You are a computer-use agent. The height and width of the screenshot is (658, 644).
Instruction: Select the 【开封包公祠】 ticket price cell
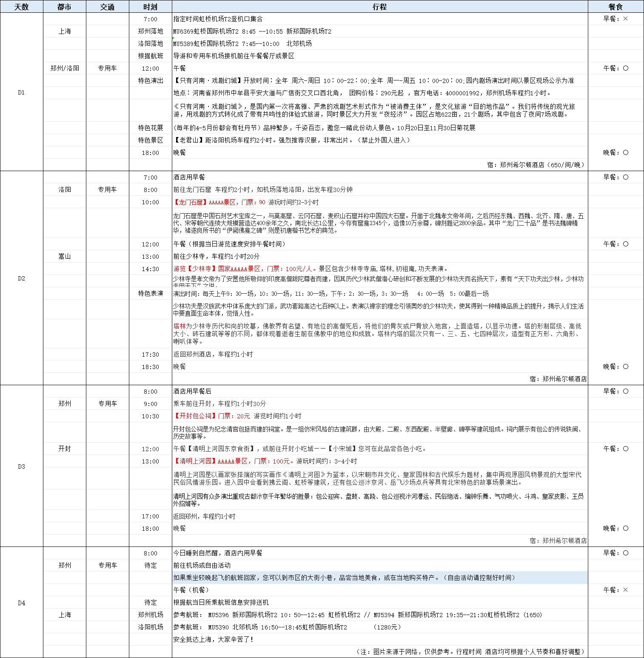237,416
